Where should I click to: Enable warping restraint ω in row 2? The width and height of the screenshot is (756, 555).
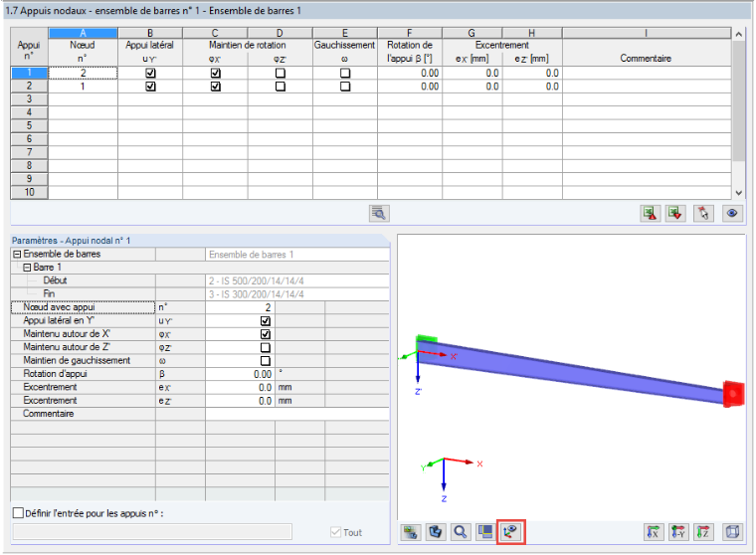(x=345, y=87)
